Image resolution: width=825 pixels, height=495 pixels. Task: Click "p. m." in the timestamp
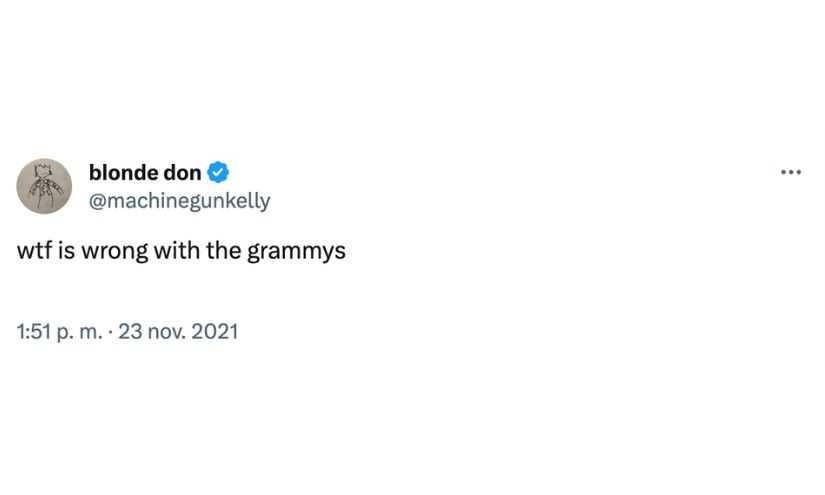point(79,331)
